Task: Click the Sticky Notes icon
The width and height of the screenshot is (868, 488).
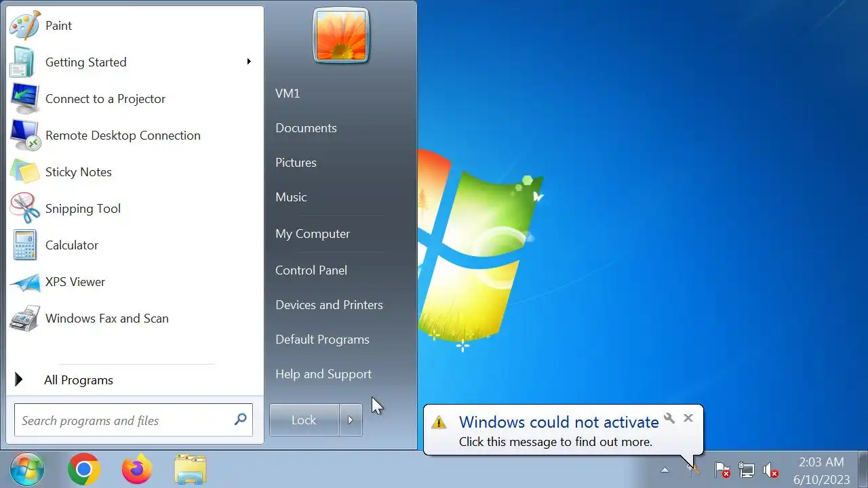Action: [25, 172]
